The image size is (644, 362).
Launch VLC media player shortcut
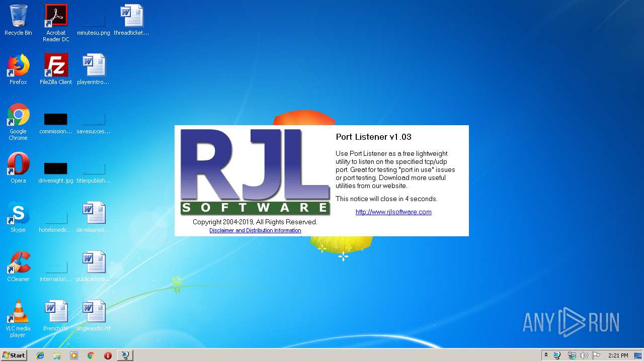pos(18,319)
